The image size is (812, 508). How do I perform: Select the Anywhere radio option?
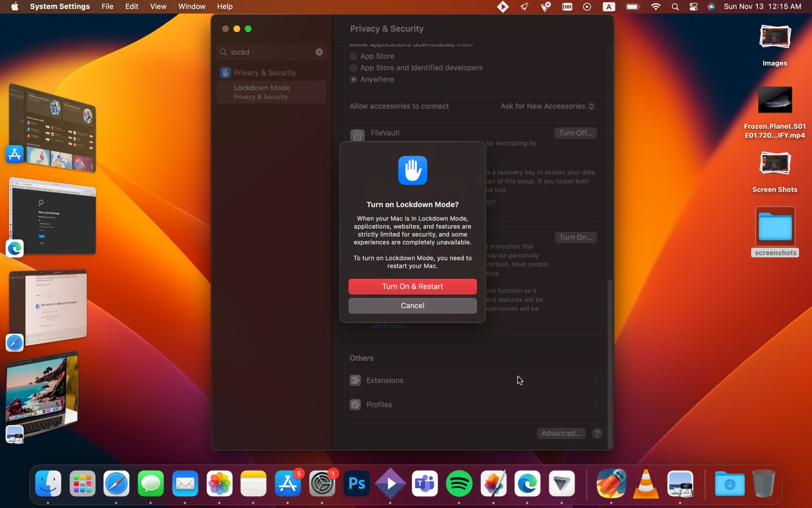coord(354,79)
